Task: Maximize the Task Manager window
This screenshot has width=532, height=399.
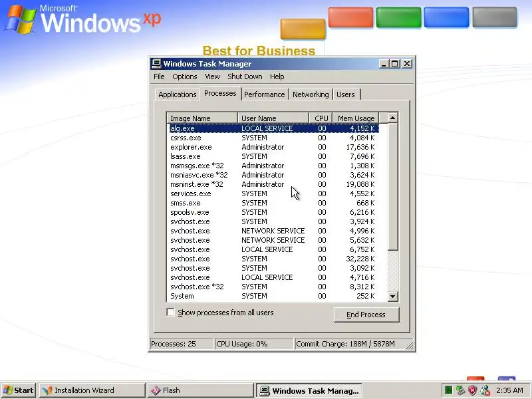Action: (x=394, y=64)
